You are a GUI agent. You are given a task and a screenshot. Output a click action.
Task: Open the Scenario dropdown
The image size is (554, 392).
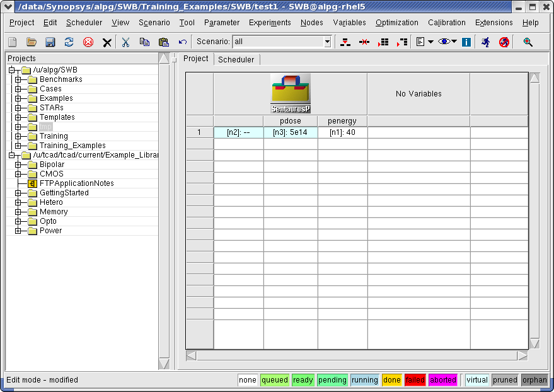[x=327, y=42]
